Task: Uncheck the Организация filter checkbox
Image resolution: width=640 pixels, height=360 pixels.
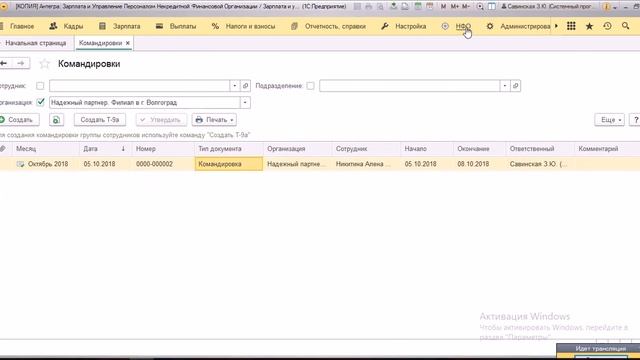Action: coord(40,102)
